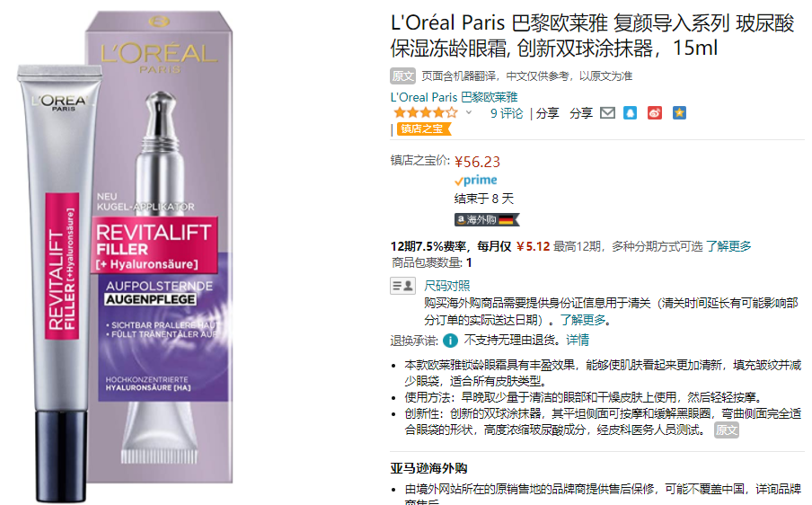Share via blue QQ bell icon
Viewport: 812px width, 505px height.
630,113
